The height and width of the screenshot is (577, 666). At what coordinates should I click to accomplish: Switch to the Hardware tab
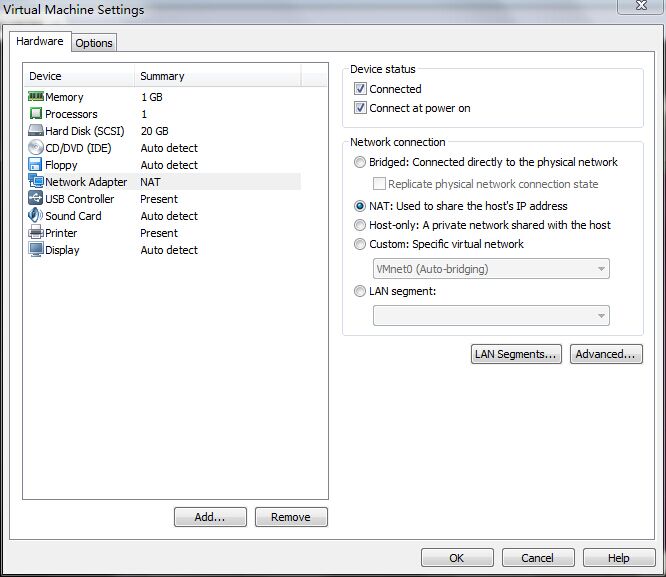40,41
